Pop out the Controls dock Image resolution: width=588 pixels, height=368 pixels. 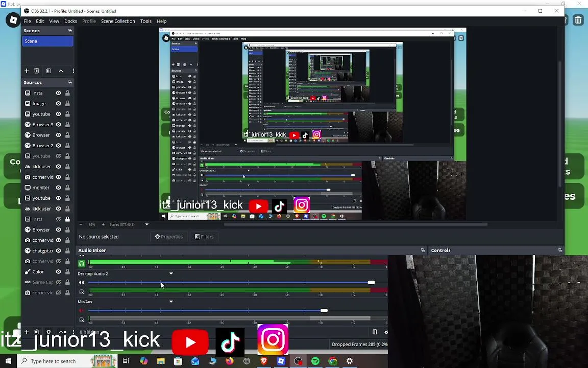[x=560, y=250]
